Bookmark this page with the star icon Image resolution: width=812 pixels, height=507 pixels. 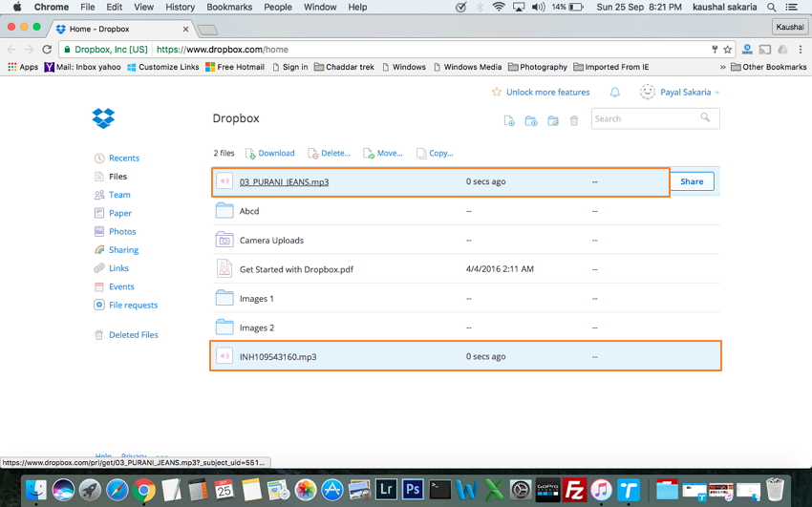point(728,50)
